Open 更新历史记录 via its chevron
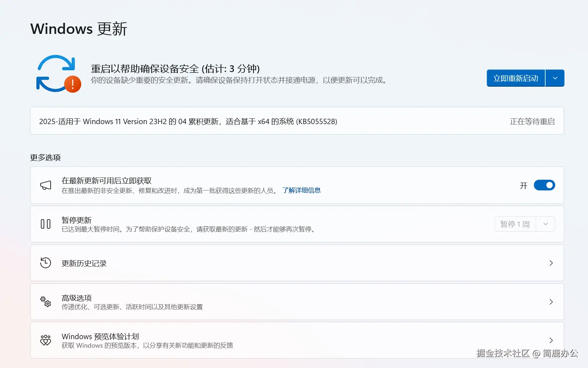 pyautogui.click(x=551, y=263)
